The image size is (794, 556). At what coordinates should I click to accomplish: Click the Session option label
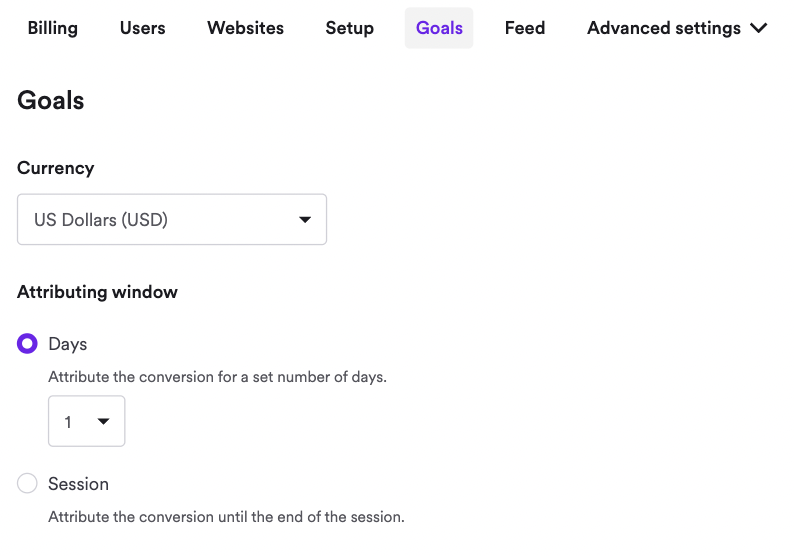[78, 484]
